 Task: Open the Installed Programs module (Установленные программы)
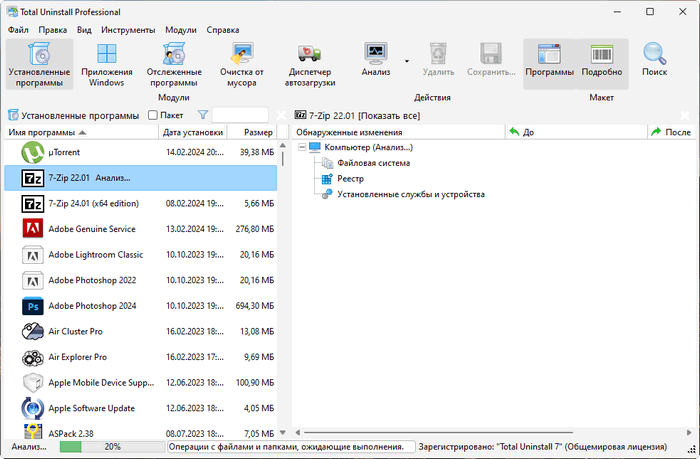(39, 64)
